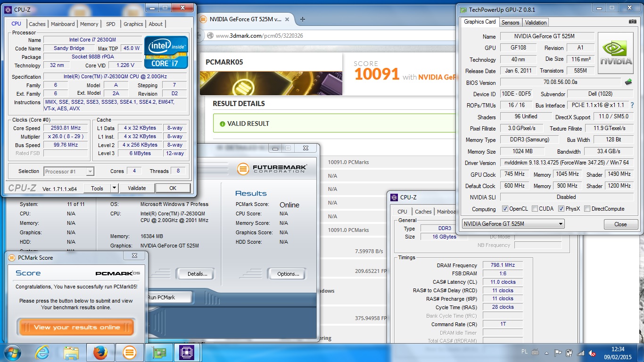The width and height of the screenshot is (644, 362).
Task: Switch to SPD tab in CPU-Z
Action: 110,24
